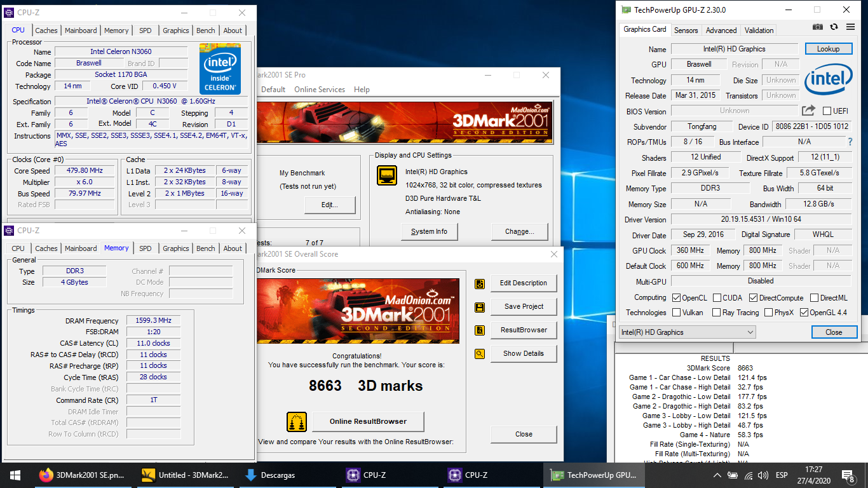Click Close button in GPU-Z window
Viewport: 868px width, 488px height.
pyautogui.click(x=834, y=332)
